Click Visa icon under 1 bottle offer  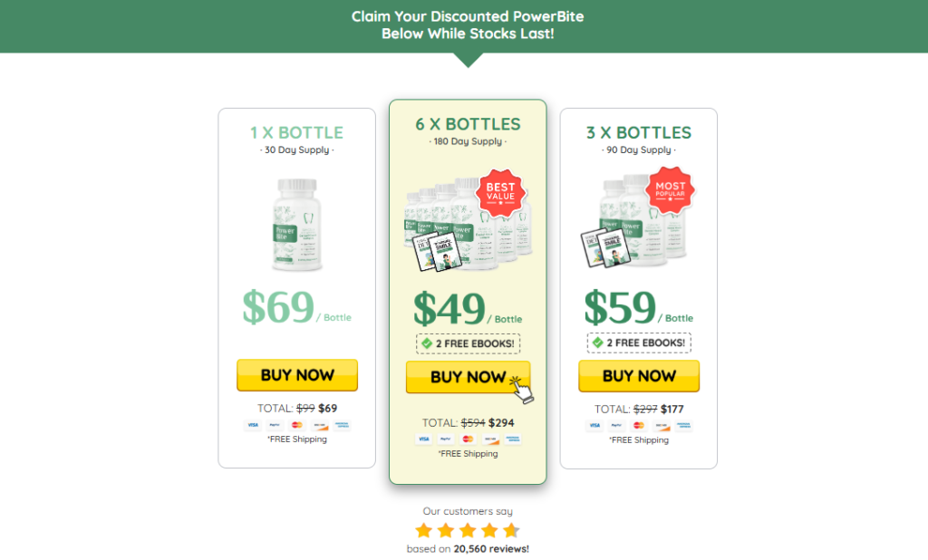(253, 425)
